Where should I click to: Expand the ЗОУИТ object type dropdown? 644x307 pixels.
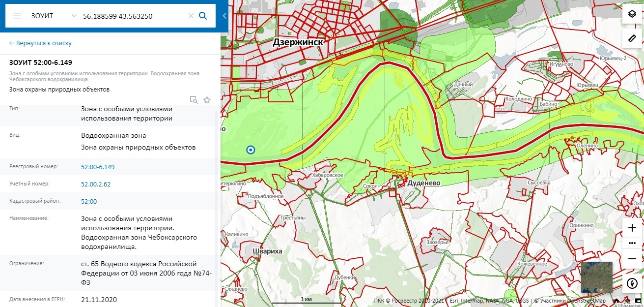(74, 16)
